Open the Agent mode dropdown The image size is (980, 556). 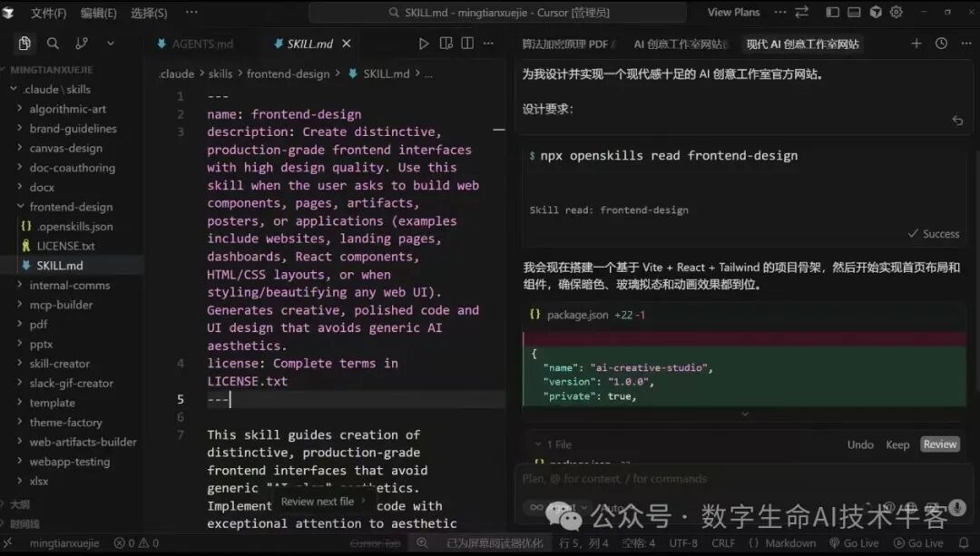tap(566, 508)
